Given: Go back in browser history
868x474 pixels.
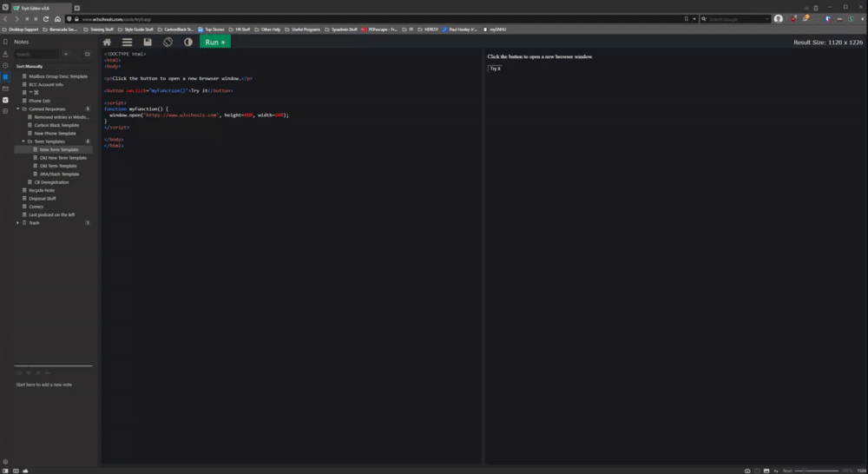Looking at the screenshot, I should pyautogui.click(x=5, y=19).
